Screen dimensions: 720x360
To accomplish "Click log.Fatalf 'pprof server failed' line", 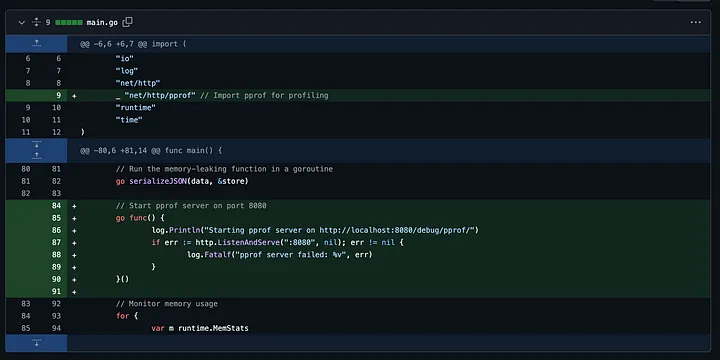I will click(280, 255).
